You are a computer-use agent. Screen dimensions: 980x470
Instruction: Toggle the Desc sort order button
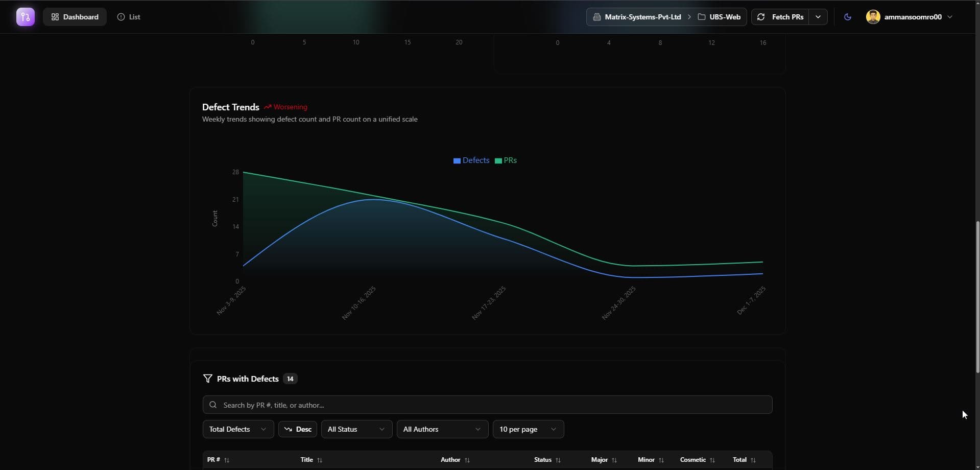[x=298, y=429]
